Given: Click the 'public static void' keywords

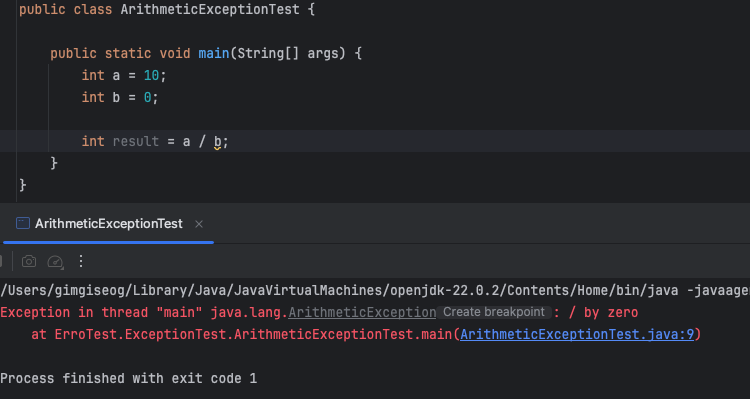Looking at the screenshot, I should pos(121,53).
